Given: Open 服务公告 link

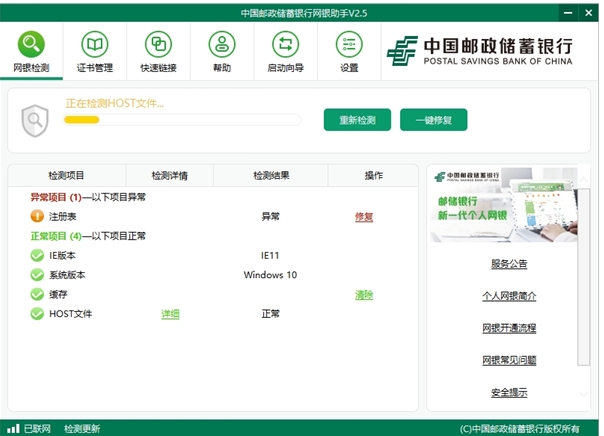Looking at the screenshot, I should click(x=509, y=264).
